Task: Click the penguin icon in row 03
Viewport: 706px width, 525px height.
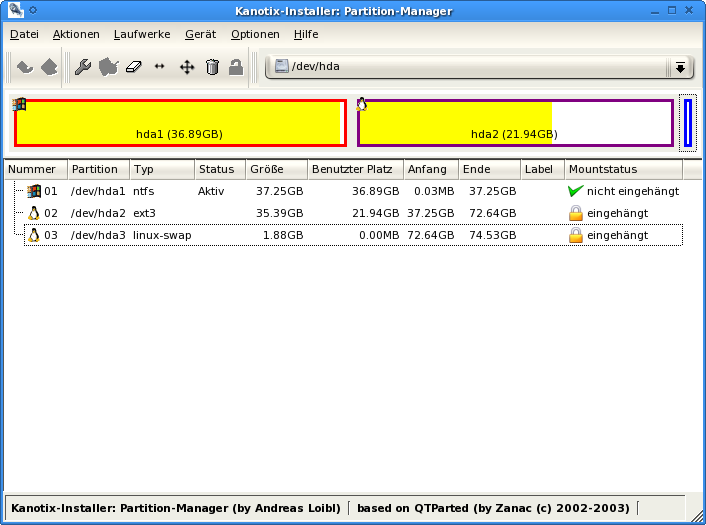Action: (x=34, y=235)
